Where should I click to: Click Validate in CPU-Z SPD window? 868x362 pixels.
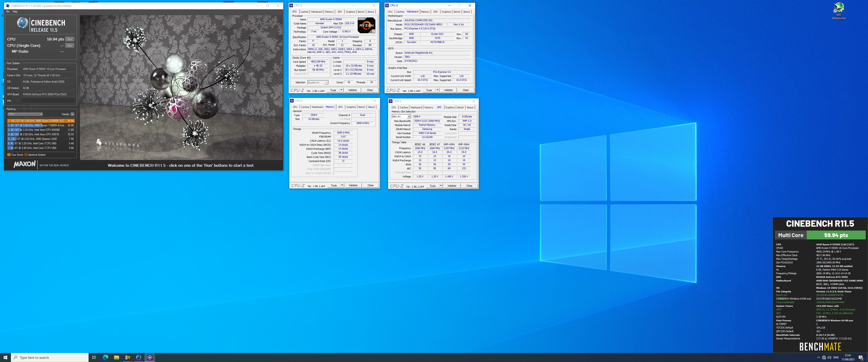click(x=452, y=186)
